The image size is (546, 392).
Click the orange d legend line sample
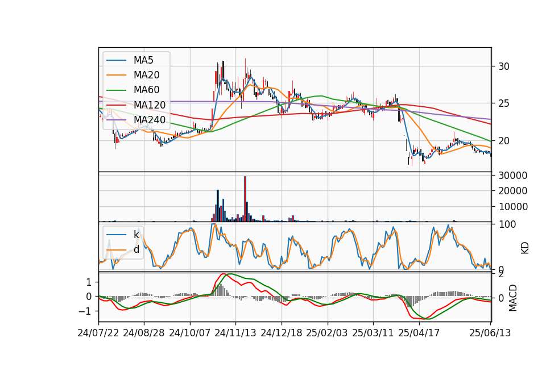(116, 250)
